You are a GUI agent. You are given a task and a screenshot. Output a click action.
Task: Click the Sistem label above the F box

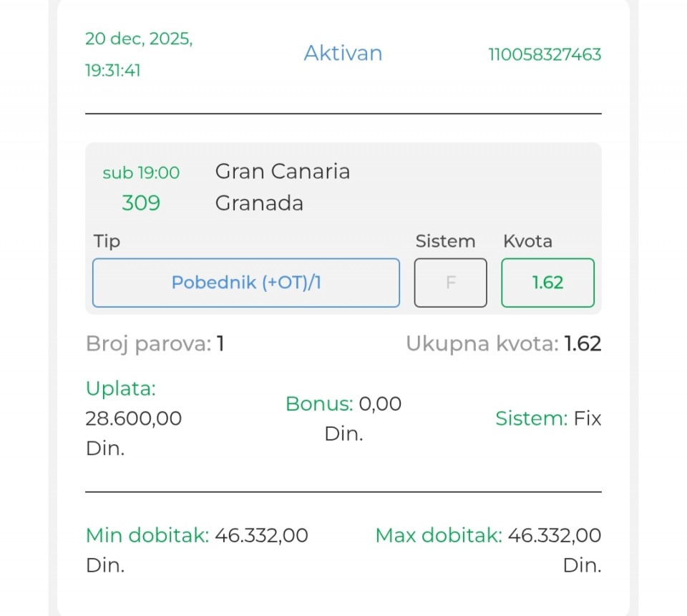click(x=445, y=241)
